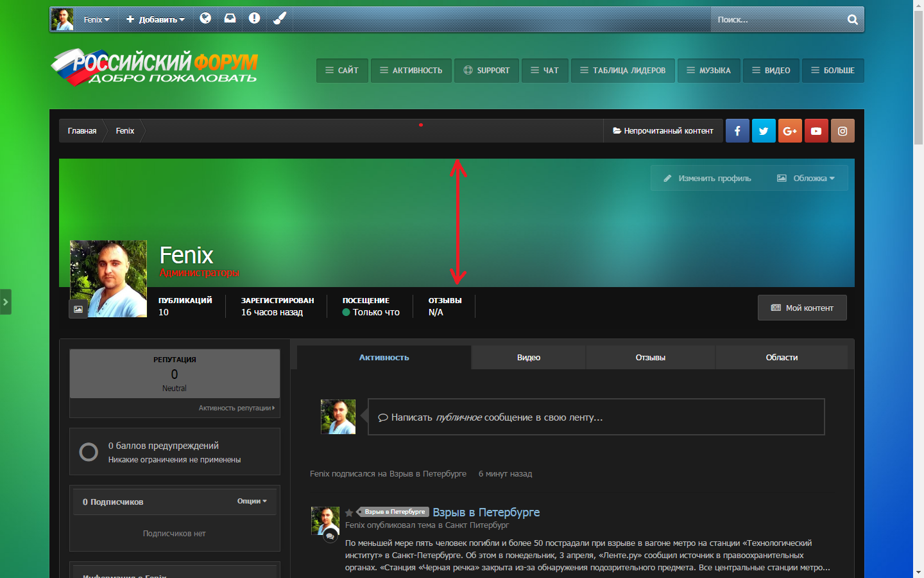Click Непрочитанный контент link
Image resolution: width=924 pixels, height=578 pixels.
tap(663, 130)
